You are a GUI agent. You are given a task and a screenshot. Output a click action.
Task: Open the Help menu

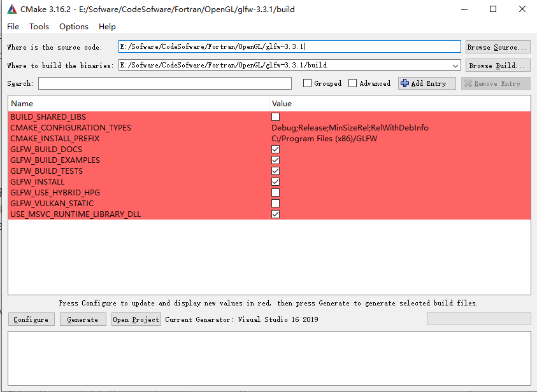click(107, 26)
